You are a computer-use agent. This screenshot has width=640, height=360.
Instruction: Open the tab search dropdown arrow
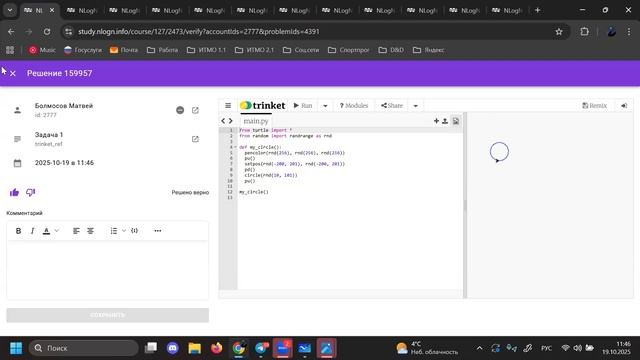(10, 10)
